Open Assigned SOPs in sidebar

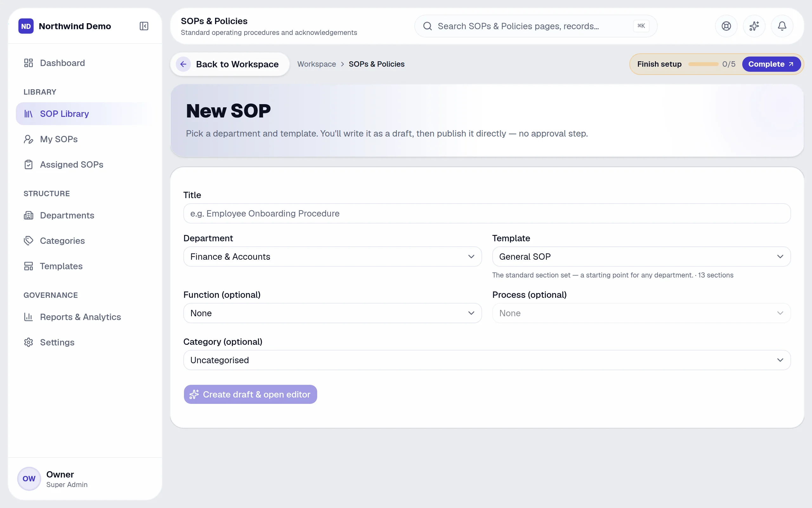[x=85, y=165]
